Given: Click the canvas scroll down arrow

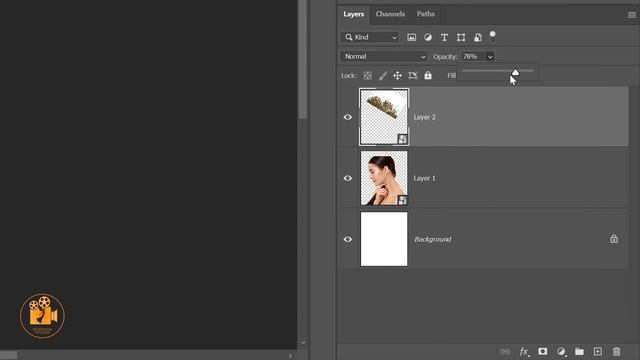Looking at the screenshot, I should pyautogui.click(x=303, y=342).
